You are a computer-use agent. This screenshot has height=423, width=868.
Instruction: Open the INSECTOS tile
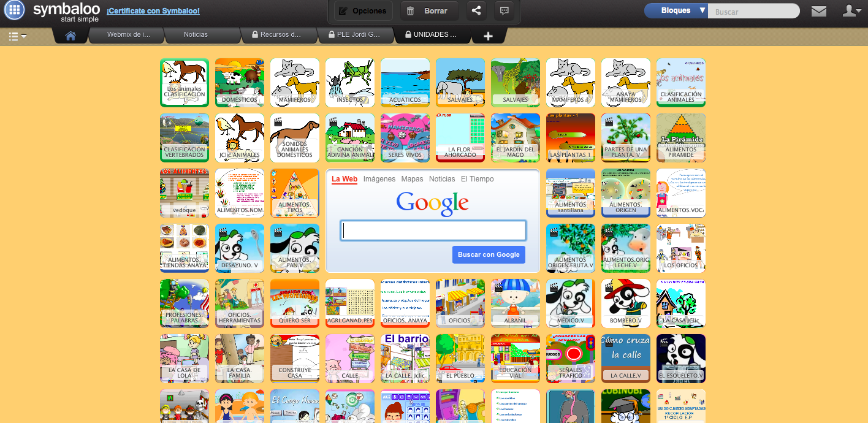click(349, 82)
